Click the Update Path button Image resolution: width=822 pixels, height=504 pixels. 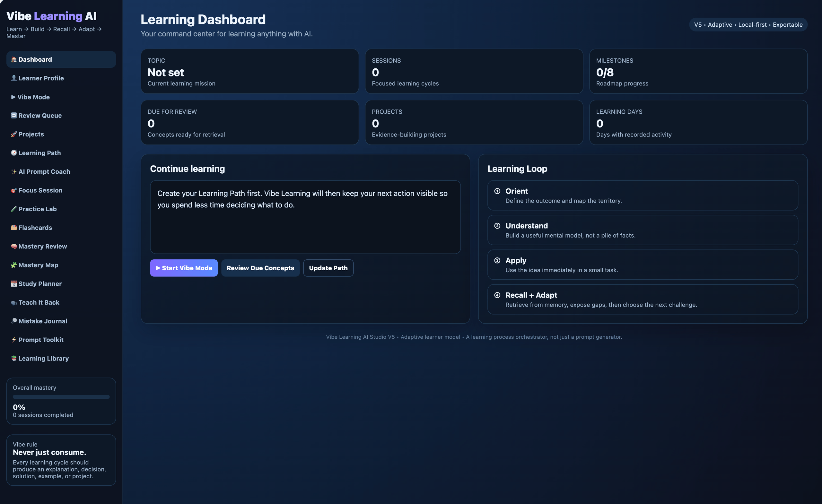328,268
